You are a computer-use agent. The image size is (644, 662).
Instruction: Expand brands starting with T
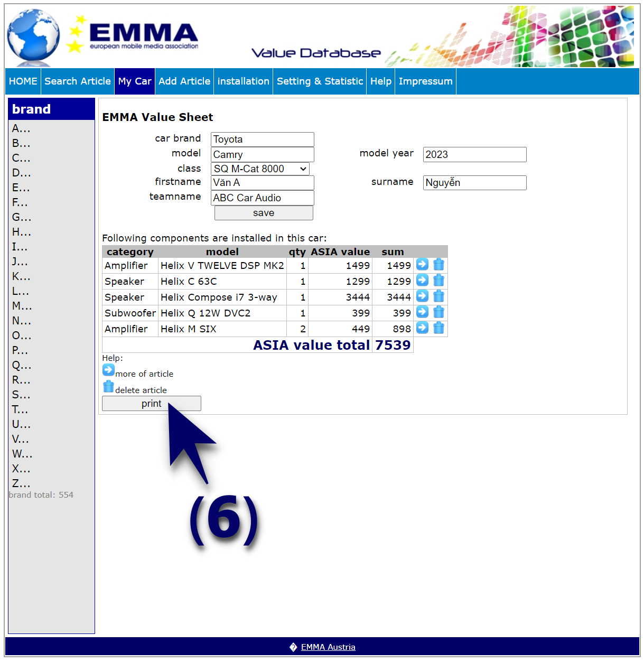20,409
